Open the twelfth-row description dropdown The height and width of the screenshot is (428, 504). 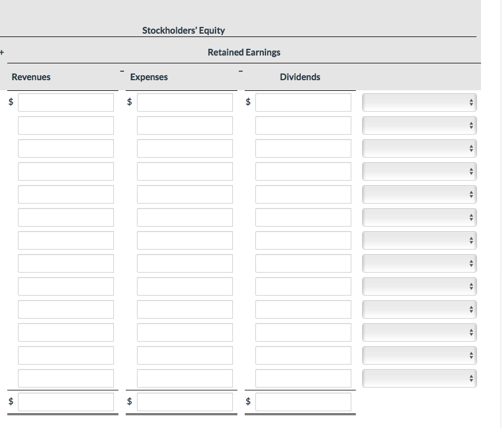[419, 356]
